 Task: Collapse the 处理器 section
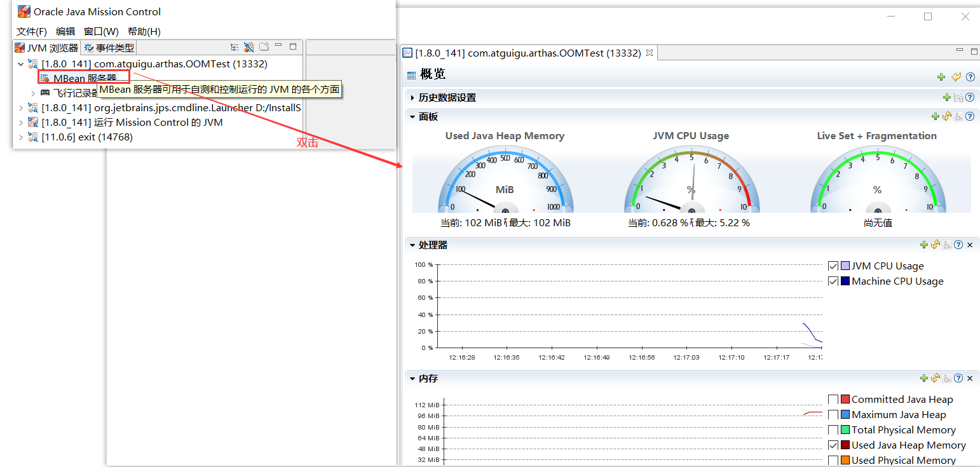(x=412, y=245)
